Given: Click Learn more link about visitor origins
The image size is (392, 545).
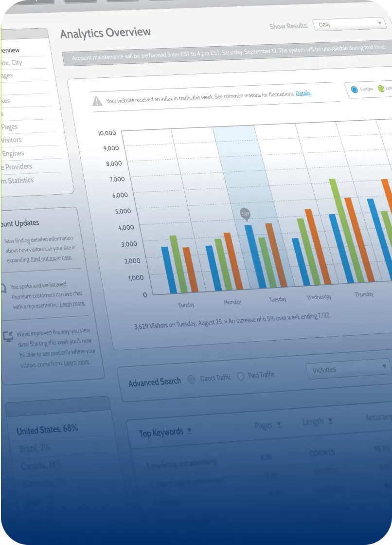Looking at the screenshot, I should pyautogui.click(x=77, y=362).
